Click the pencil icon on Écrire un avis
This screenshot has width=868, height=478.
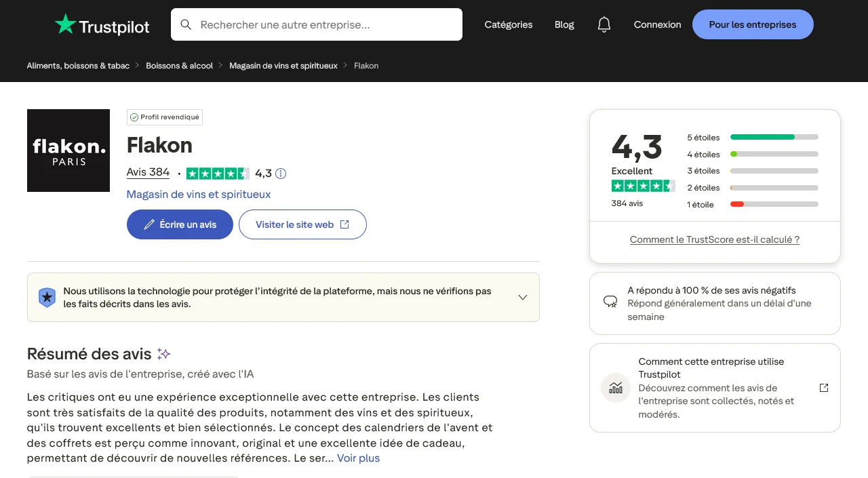pyautogui.click(x=149, y=224)
